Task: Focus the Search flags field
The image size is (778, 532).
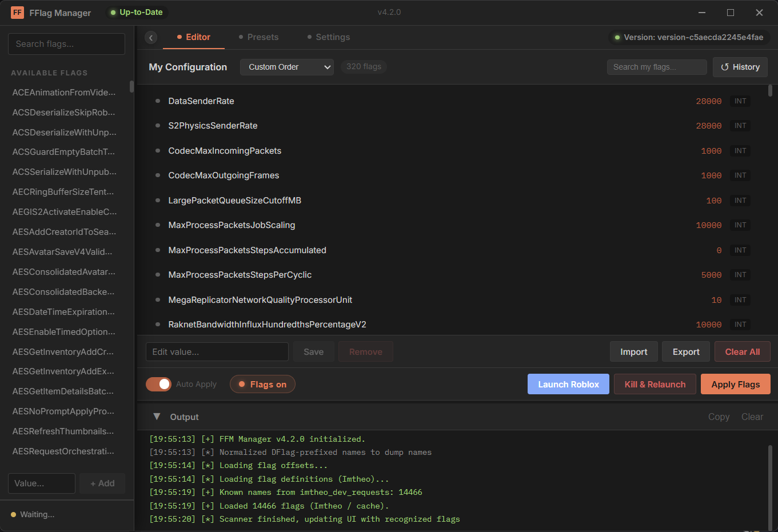Action: click(x=66, y=44)
